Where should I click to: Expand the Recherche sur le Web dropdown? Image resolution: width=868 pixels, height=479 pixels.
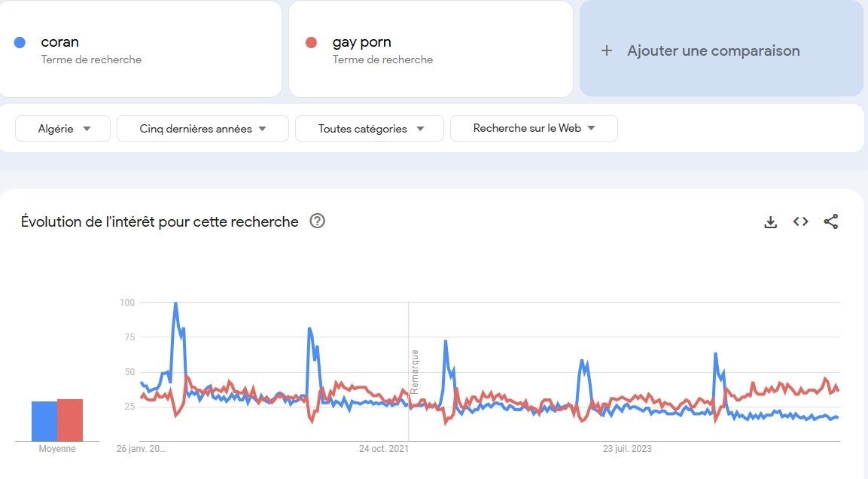click(x=534, y=128)
